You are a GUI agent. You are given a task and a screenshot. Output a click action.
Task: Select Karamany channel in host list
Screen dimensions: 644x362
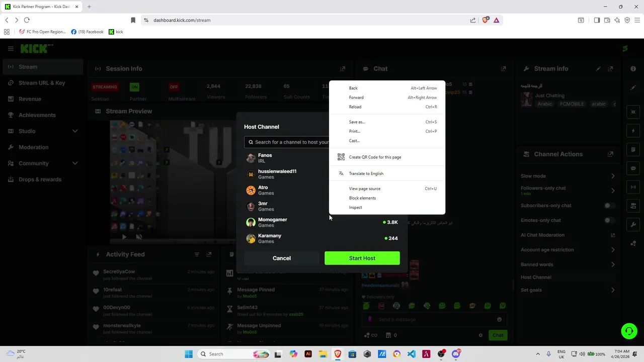[x=322, y=238]
